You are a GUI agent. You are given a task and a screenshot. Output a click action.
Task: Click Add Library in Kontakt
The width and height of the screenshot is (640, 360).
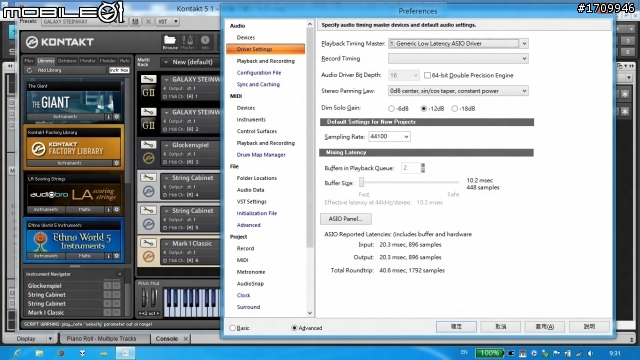[49, 70]
